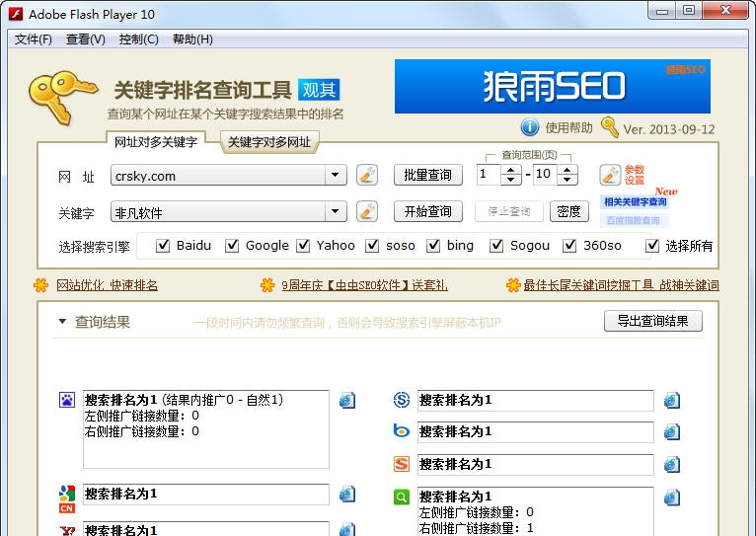
Task: Click the flower icon beside 最佳长尾关键词 link
Action: coord(513,285)
